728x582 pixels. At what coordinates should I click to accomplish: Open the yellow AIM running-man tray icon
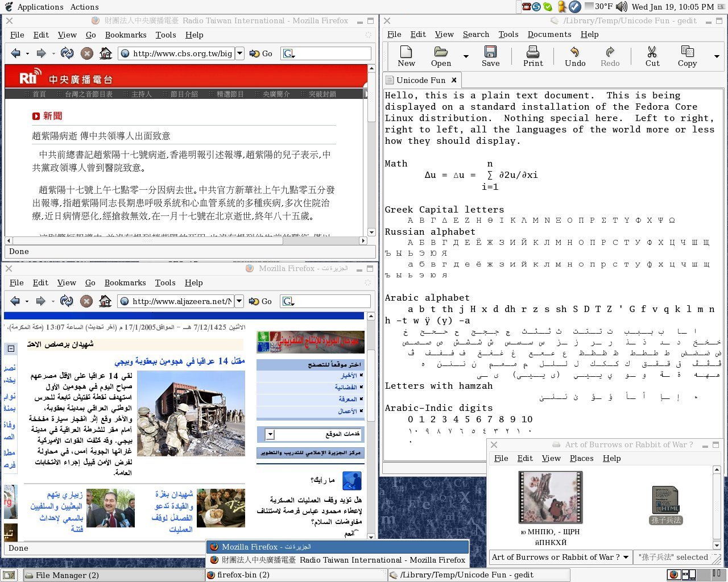pyautogui.click(x=562, y=7)
